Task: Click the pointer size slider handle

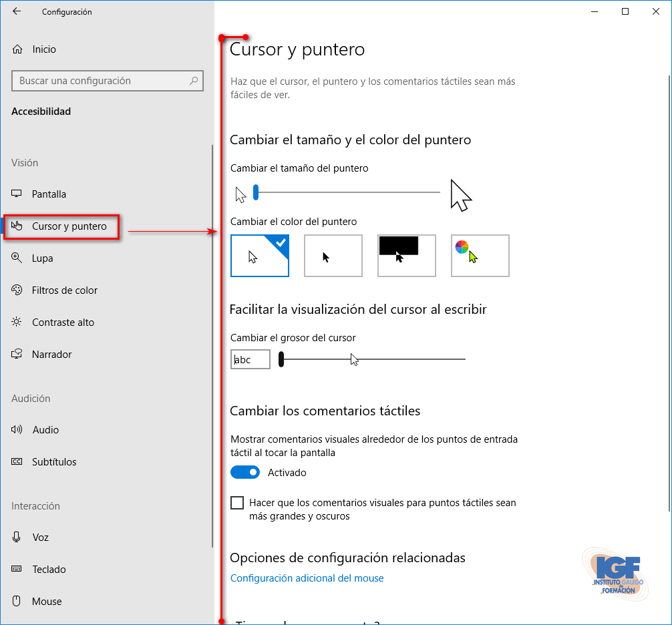Action: (x=256, y=192)
